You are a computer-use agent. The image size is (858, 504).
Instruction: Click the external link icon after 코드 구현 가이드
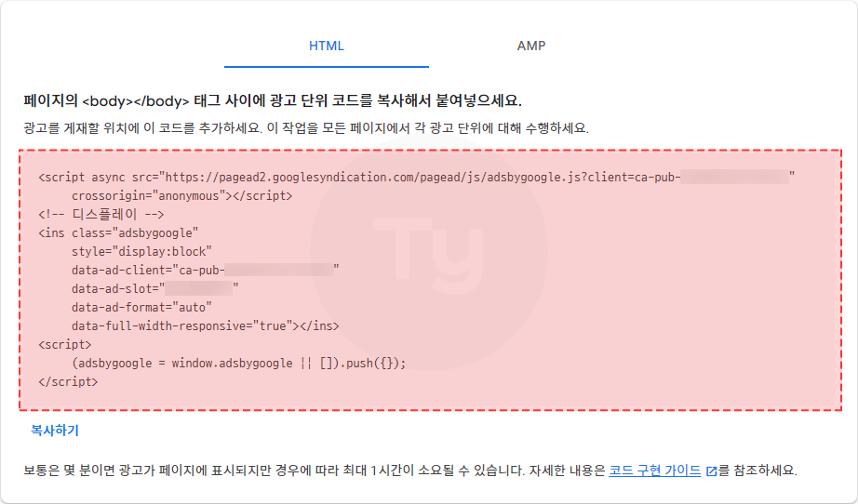(x=711, y=471)
